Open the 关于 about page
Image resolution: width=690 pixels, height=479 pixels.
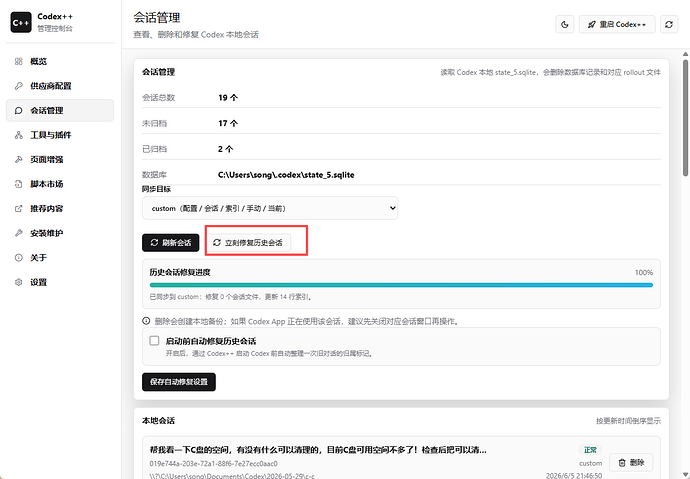pos(60,258)
